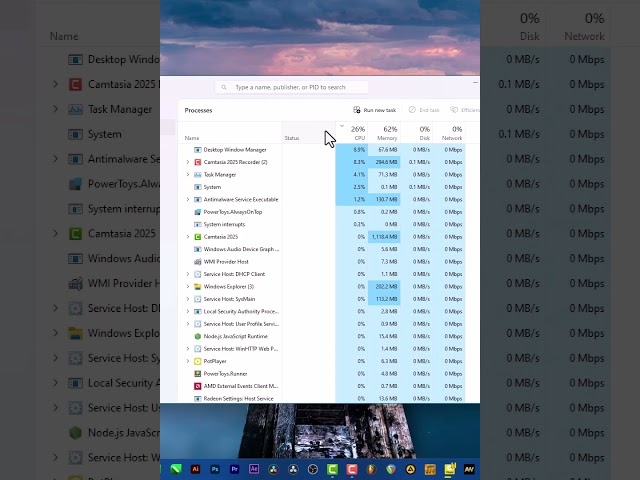The height and width of the screenshot is (480, 640).
Task: Click the Windows Explorer folder icon
Action: [198, 287]
